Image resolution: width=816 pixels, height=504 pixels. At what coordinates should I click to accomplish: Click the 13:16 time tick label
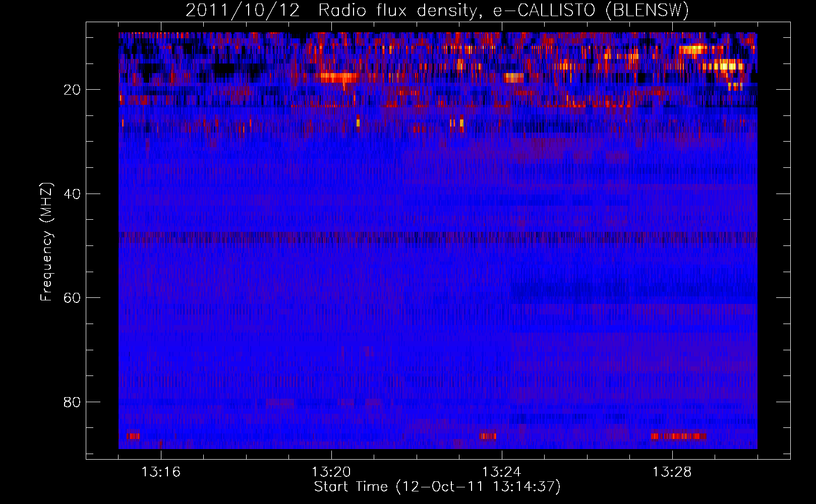point(161,472)
